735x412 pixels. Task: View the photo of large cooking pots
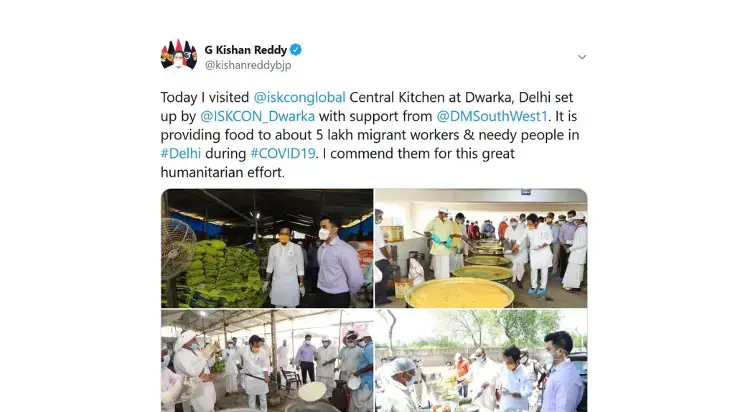(481, 248)
